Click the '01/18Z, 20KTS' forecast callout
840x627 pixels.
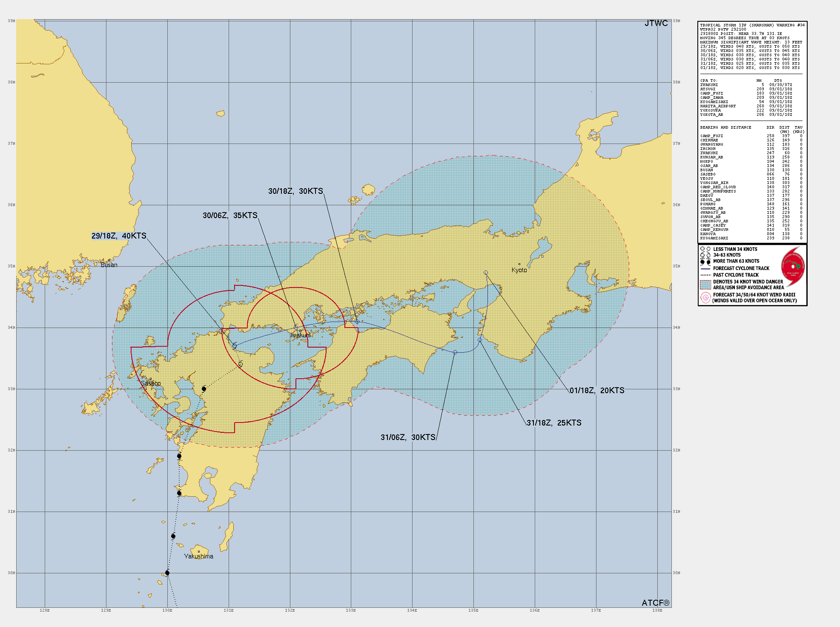point(597,390)
